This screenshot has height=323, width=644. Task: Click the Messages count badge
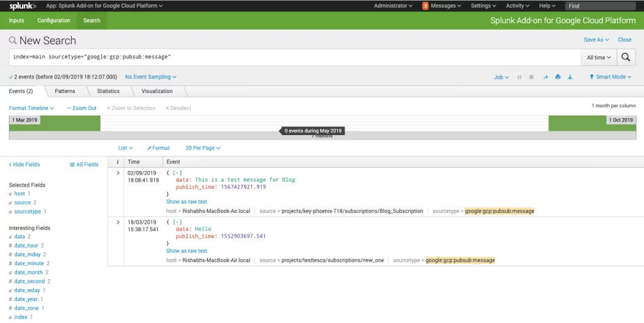(x=426, y=6)
